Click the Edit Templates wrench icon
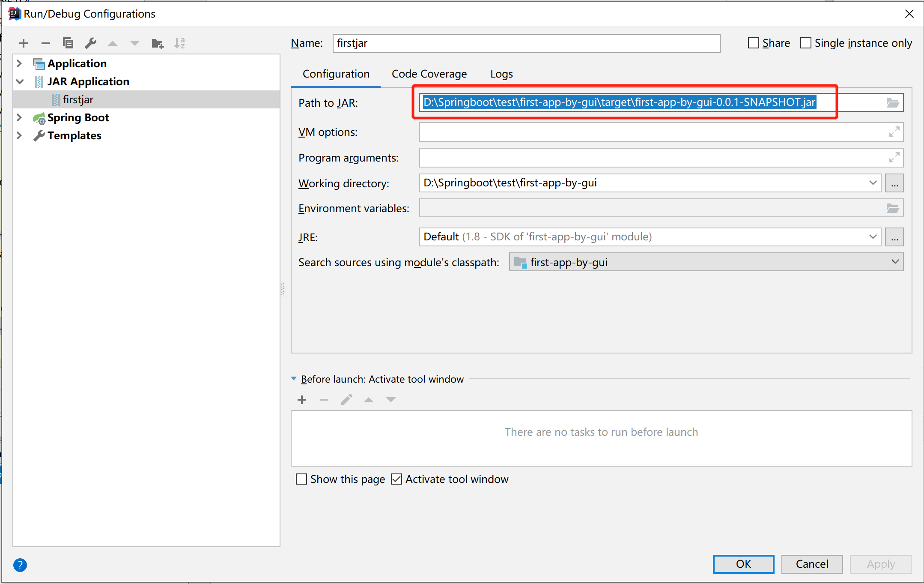Viewport: 924px width, 584px height. pyautogui.click(x=90, y=43)
